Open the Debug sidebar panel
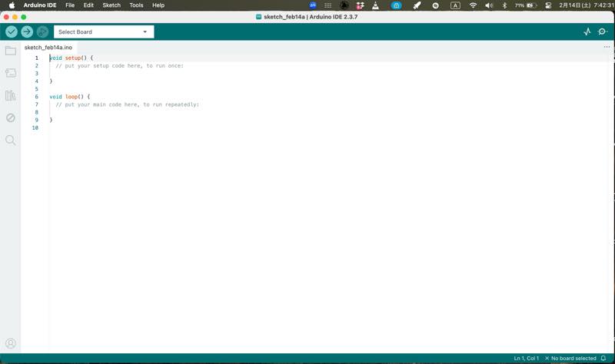Image resolution: width=615 pixels, height=364 pixels. click(11, 117)
